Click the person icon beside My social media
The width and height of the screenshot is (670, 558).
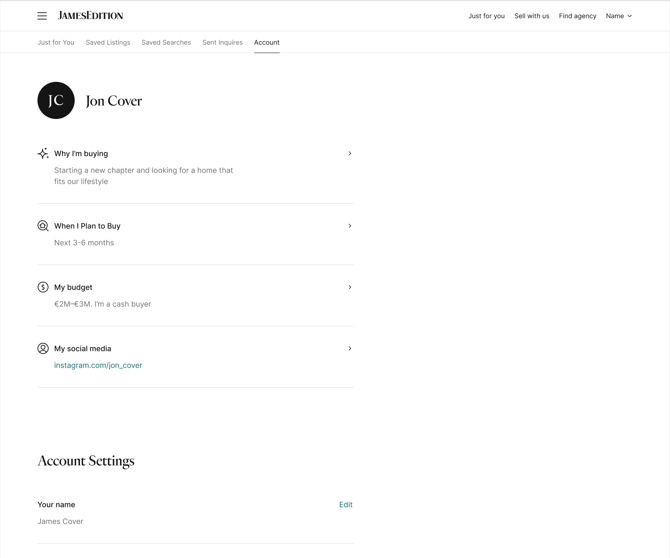43,349
